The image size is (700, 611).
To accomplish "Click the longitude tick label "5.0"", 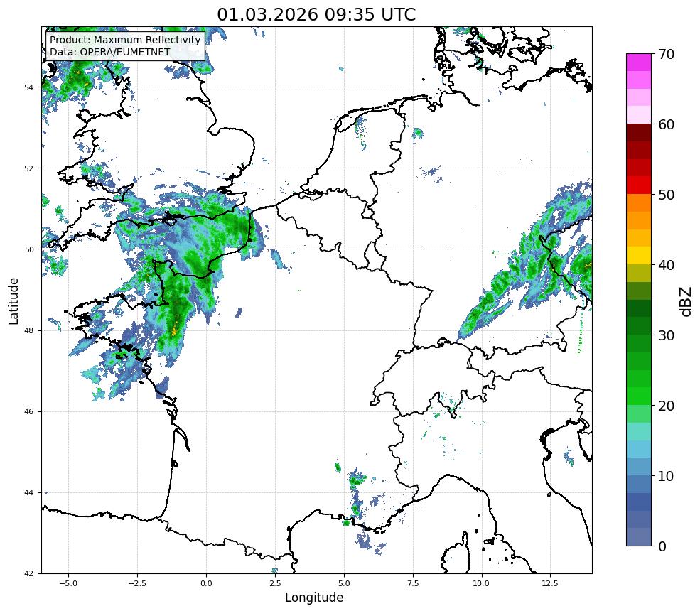I will [344, 583].
